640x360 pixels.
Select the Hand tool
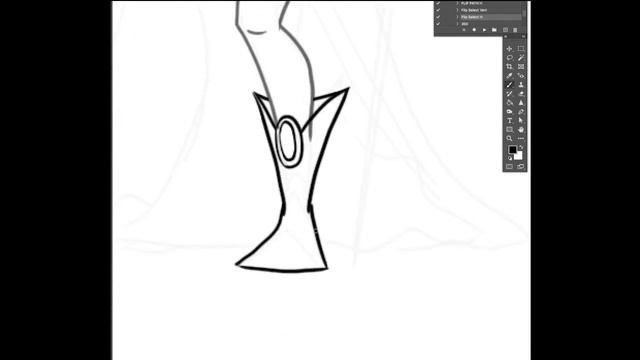[521, 129]
